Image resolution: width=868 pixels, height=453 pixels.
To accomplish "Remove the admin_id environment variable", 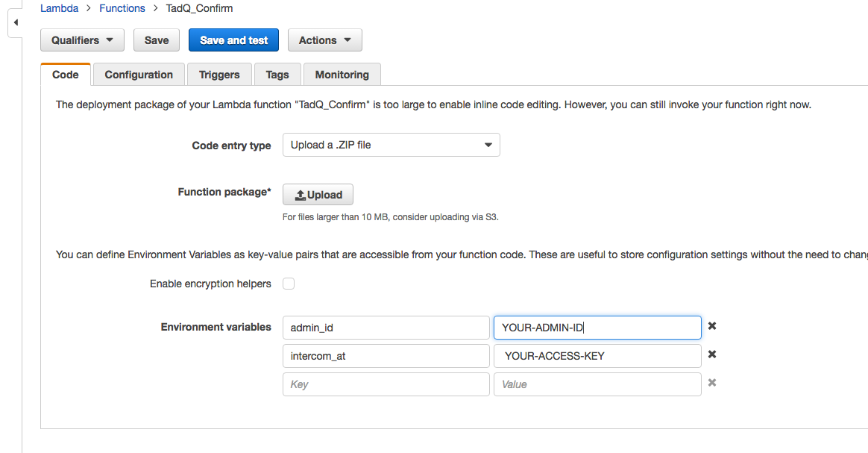I will click(711, 326).
